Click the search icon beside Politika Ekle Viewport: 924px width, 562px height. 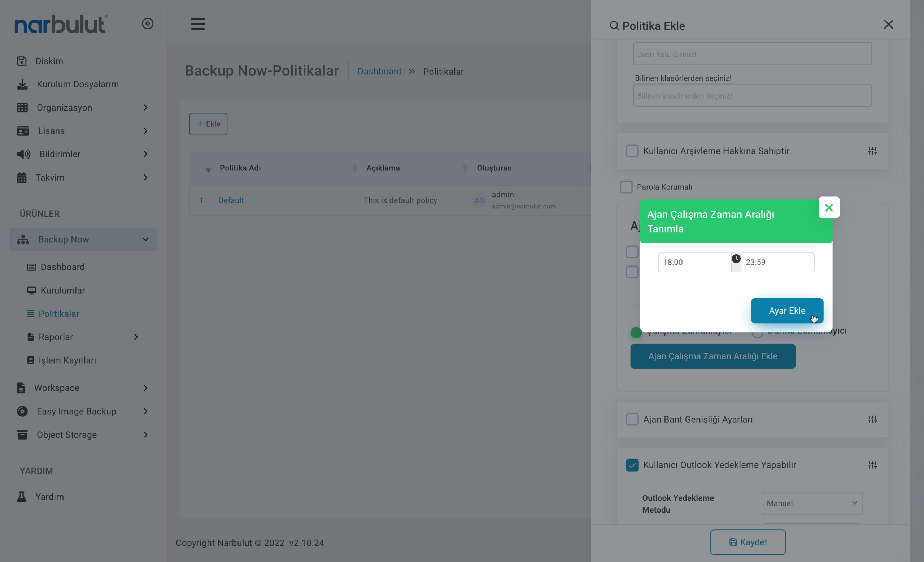614,26
